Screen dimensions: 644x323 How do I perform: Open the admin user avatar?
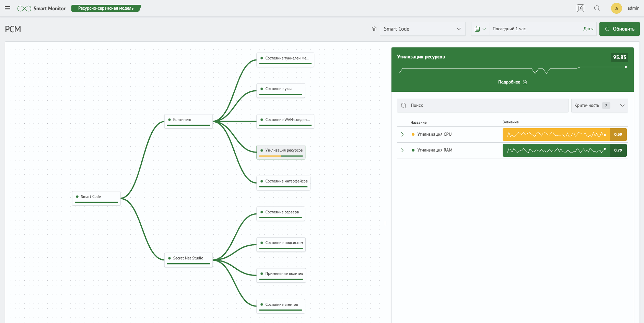pyautogui.click(x=616, y=8)
